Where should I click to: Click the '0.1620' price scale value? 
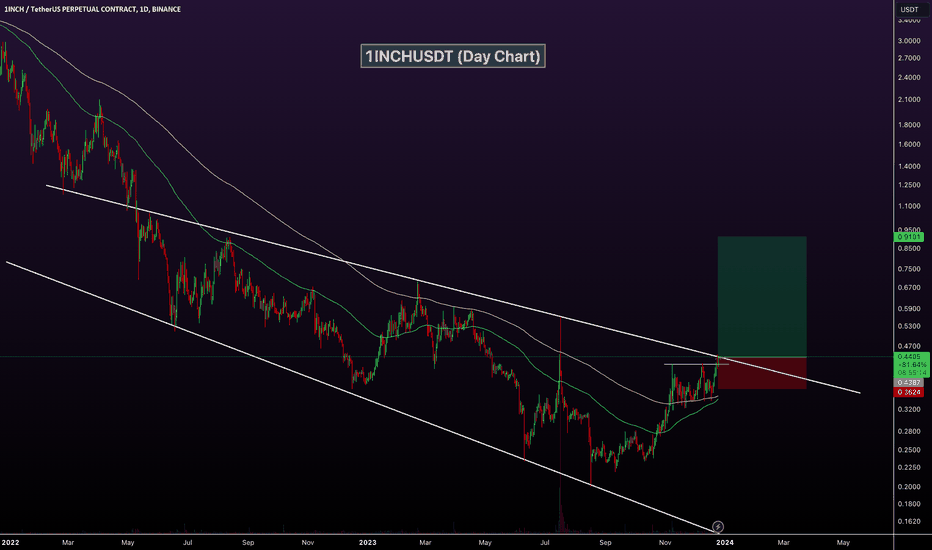tap(909, 521)
